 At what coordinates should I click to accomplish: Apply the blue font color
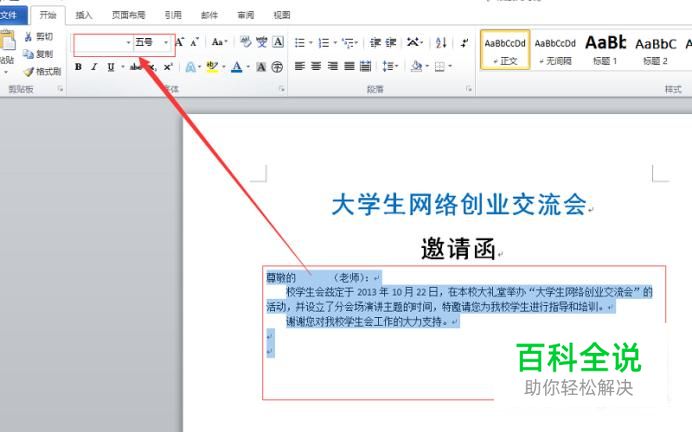(x=237, y=67)
